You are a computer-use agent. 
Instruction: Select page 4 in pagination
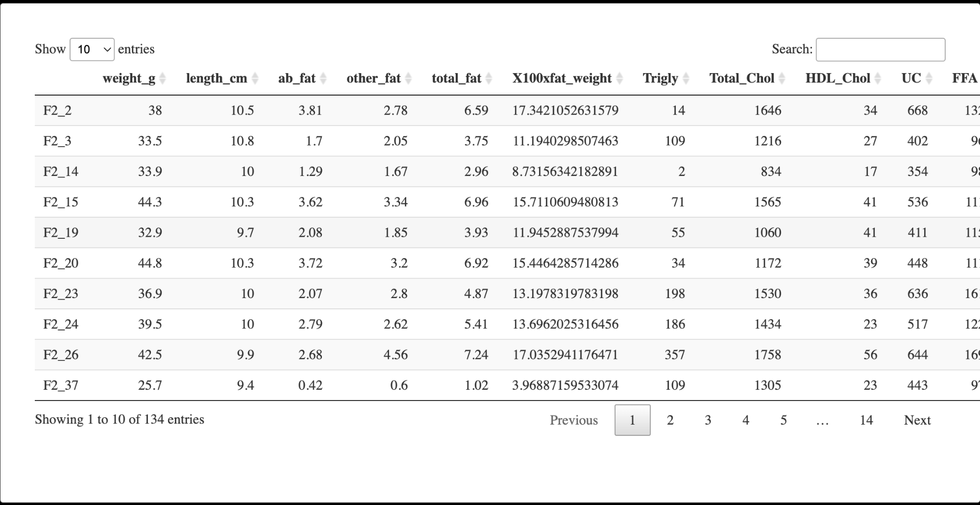(x=746, y=420)
